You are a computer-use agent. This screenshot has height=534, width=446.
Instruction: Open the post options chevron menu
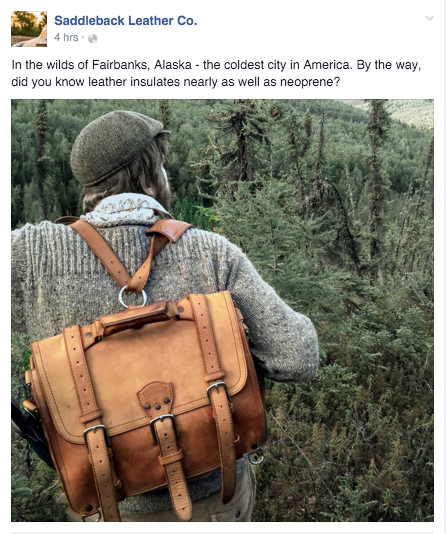(430, 18)
